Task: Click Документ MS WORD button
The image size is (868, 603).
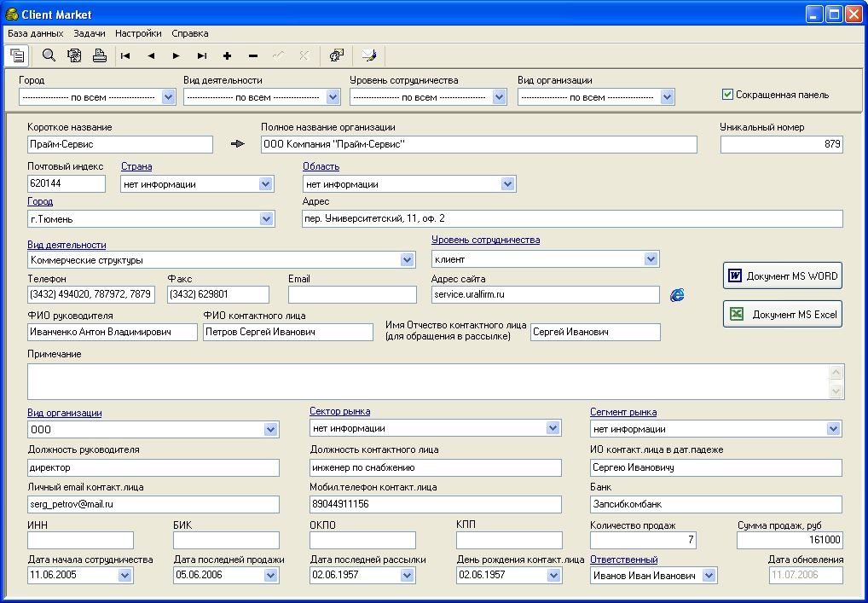Action: (x=782, y=275)
